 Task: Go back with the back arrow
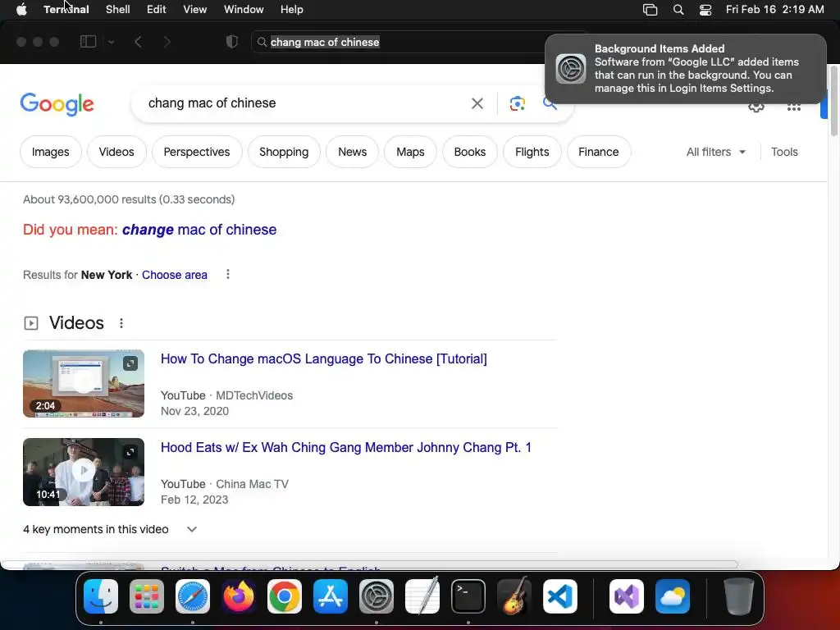tap(138, 42)
